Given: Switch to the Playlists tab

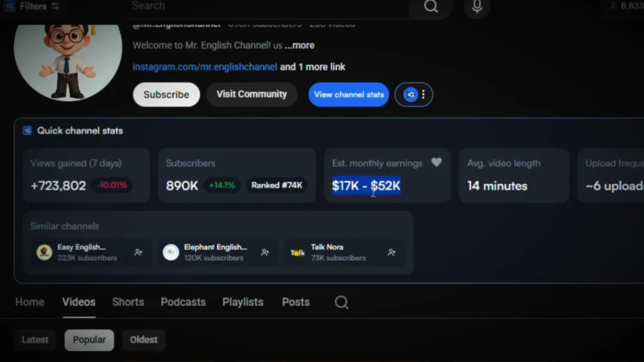Looking at the screenshot, I should (243, 302).
